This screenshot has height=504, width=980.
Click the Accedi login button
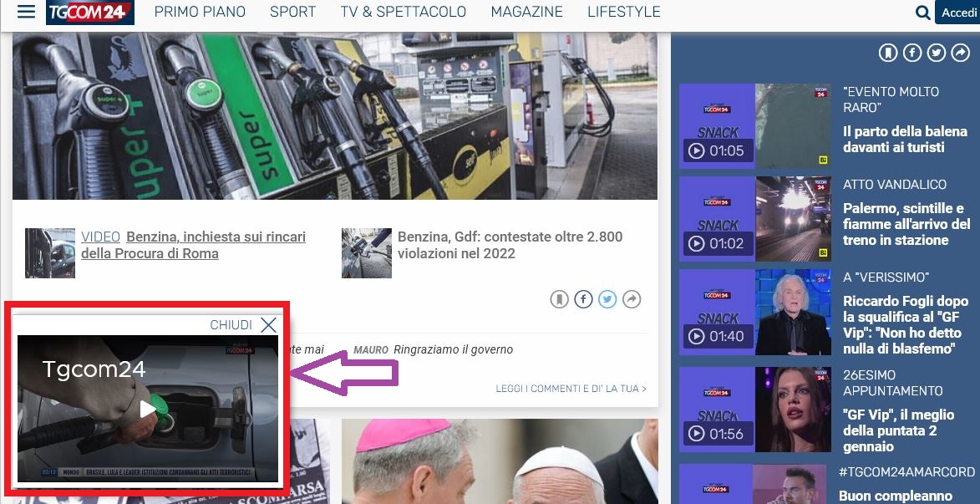click(x=957, y=13)
